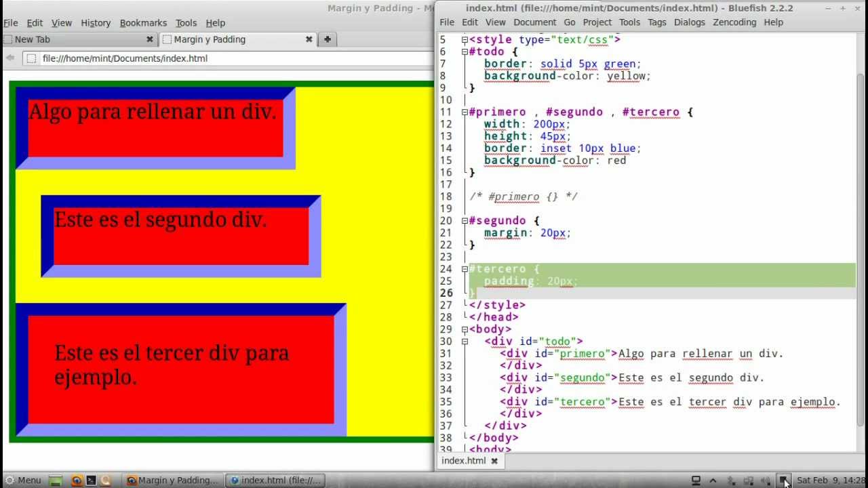Close the index.html document tab in Bluefish
The width and height of the screenshot is (868, 488).
coord(494,461)
